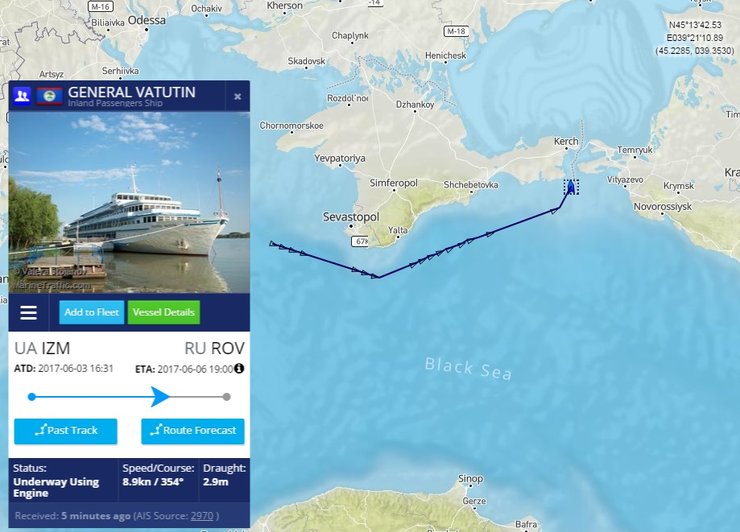Click the General Vatutin vessel name
The width and height of the screenshot is (740, 532).
click(x=132, y=92)
